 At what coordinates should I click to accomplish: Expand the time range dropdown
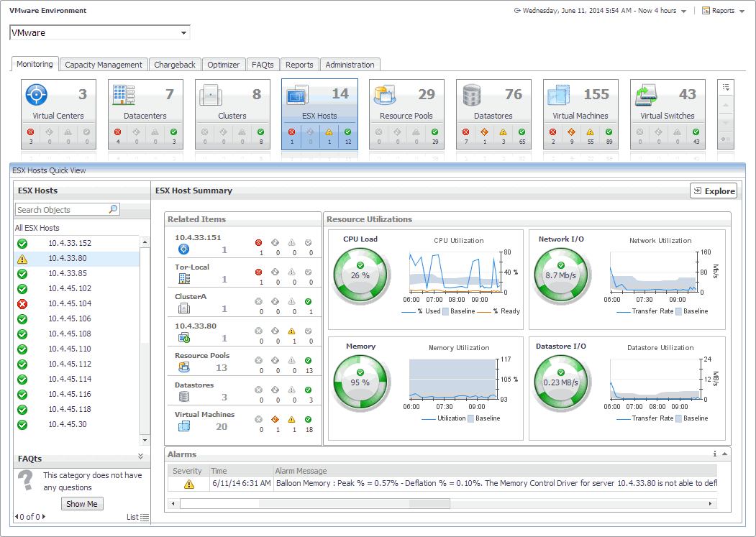point(683,12)
